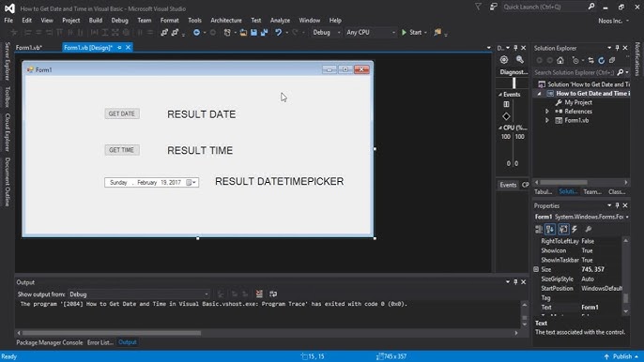Toggle Alphabetical sorting in Properties panel
Image resolution: width=644 pixels, height=362 pixels.
pos(550,229)
